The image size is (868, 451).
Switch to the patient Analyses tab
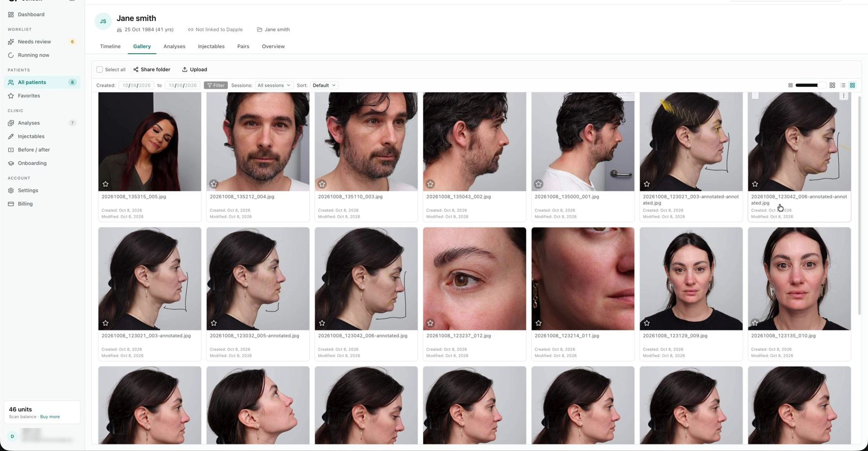[174, 47]
